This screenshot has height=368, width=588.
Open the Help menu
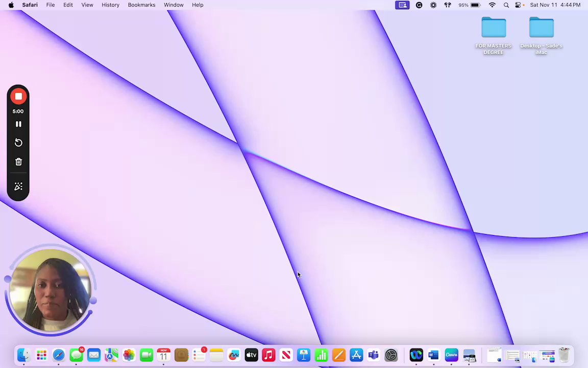[x=198, y=5]
